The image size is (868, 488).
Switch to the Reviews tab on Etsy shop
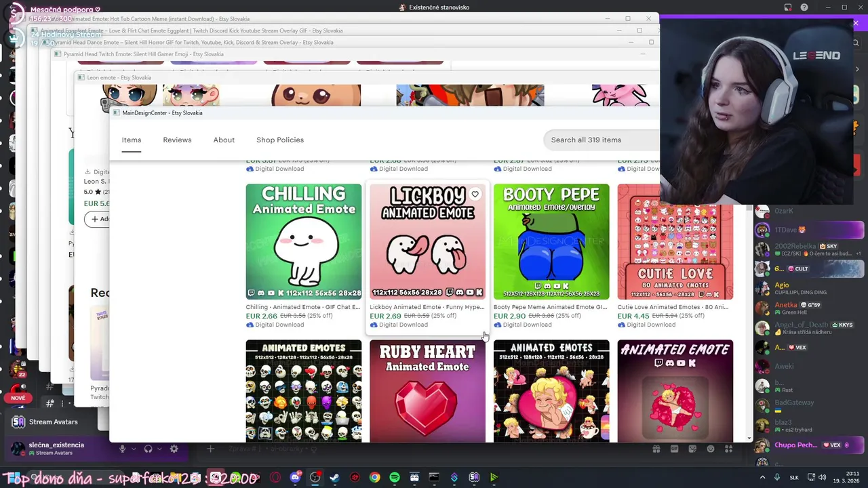(x=177, y=140)
